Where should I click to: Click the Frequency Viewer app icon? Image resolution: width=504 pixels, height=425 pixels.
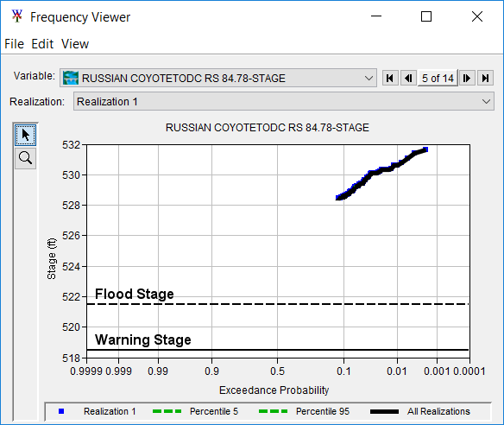click(x=17, y=16)
